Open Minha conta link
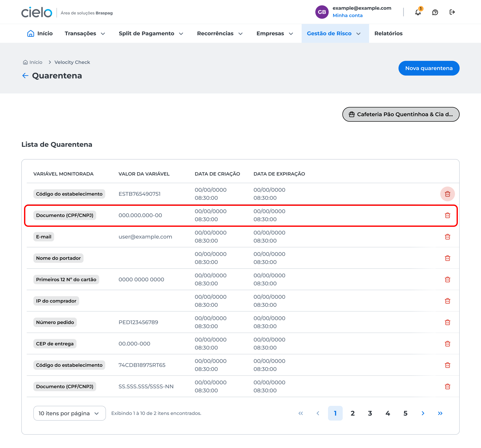This screenshot has width=481, height=448. (x=348, y=15)
